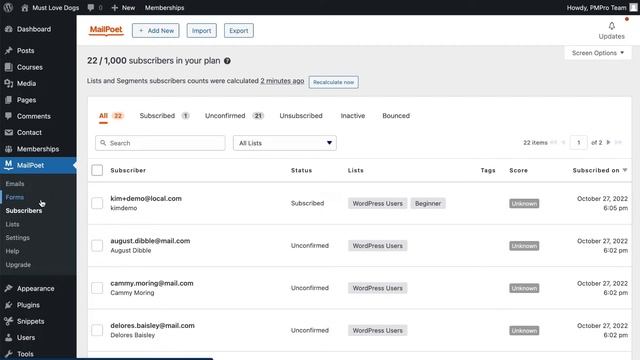Jump to last page of subscribers
640x360 pixels.
(618, 142)
